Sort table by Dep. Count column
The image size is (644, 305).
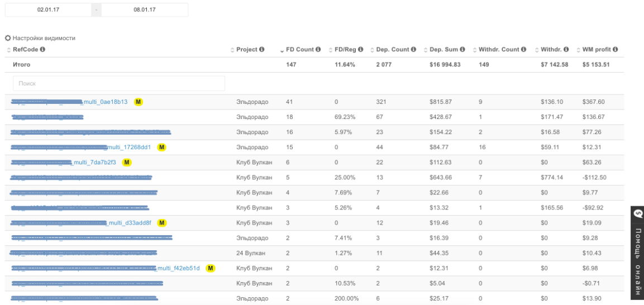pos(393,50)
